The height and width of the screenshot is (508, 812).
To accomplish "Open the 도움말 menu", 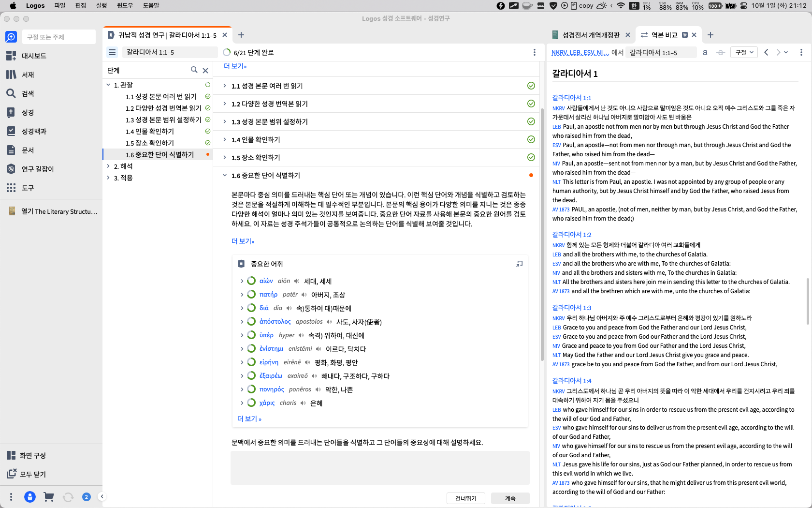I will tap(151, 5).
